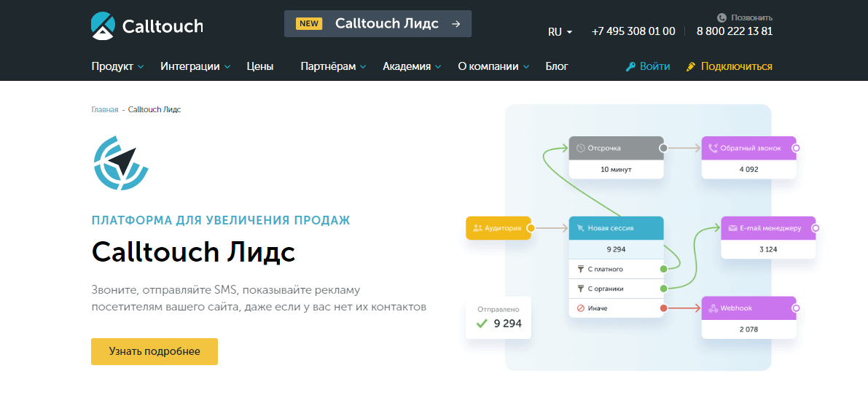Image resolution: width=868 pixels, height=403 pixels.
Task: Click the prohibited icon beside Иначе
Action: [x=581, y=308]
